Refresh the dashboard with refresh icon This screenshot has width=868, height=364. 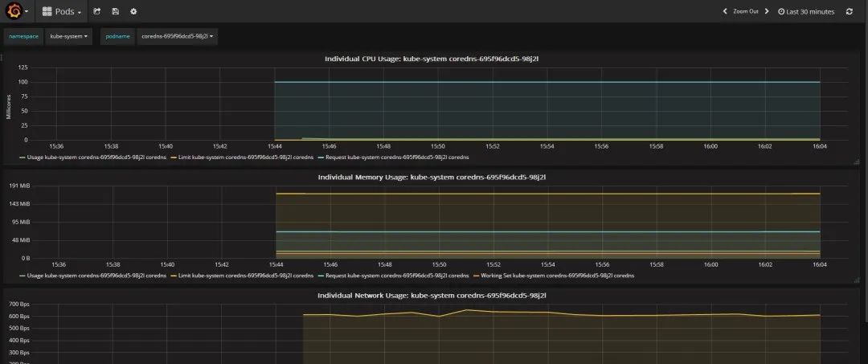[x=850, y=11]
